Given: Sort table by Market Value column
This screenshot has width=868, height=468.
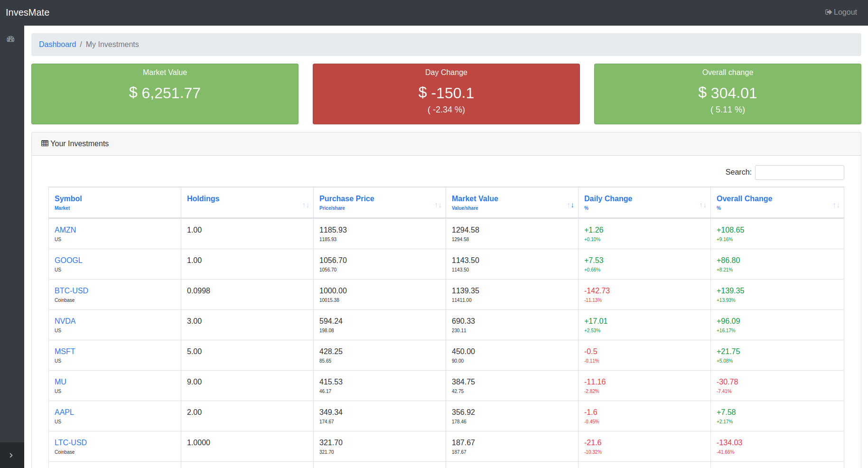Looking at the screenshot, I should 512,203.
